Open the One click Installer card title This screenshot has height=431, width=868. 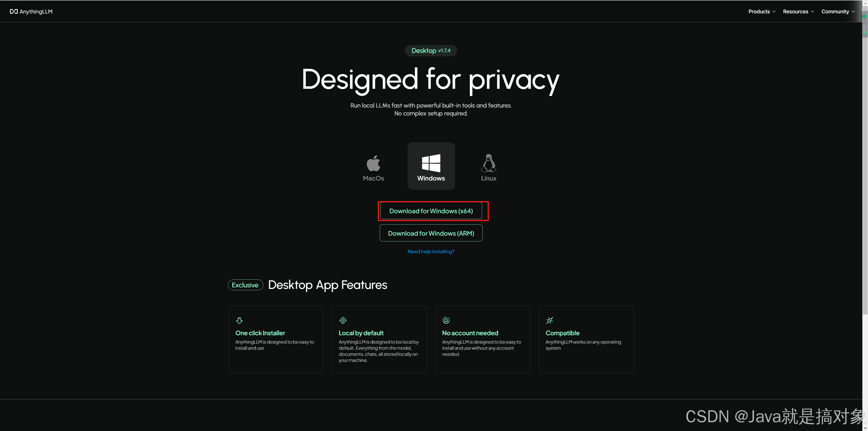pos(260,333)
